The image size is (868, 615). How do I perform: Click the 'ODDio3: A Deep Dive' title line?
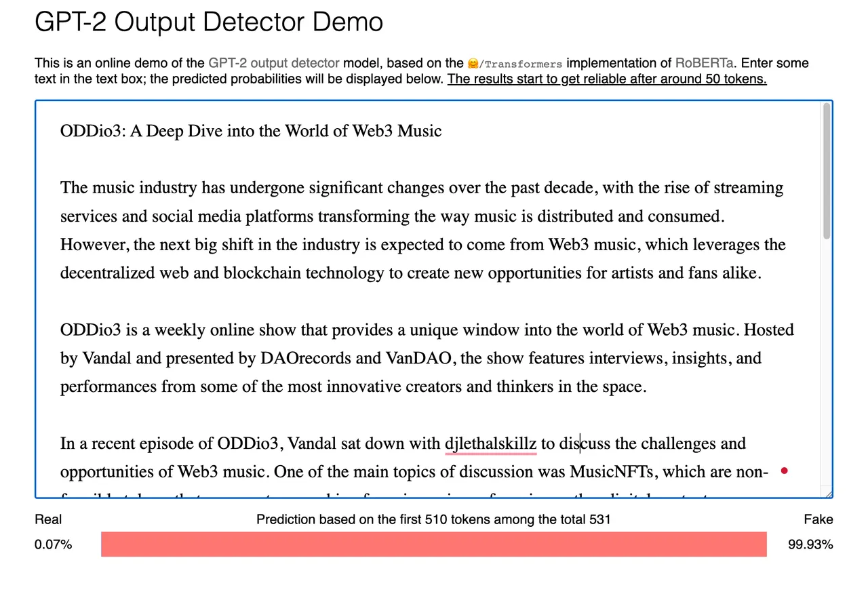click(251, 131)
